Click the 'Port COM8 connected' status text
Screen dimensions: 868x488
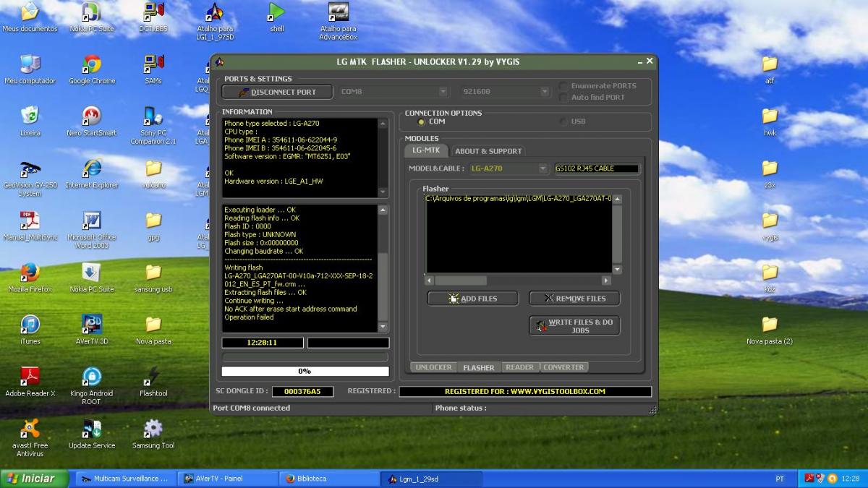pos(251,408)
